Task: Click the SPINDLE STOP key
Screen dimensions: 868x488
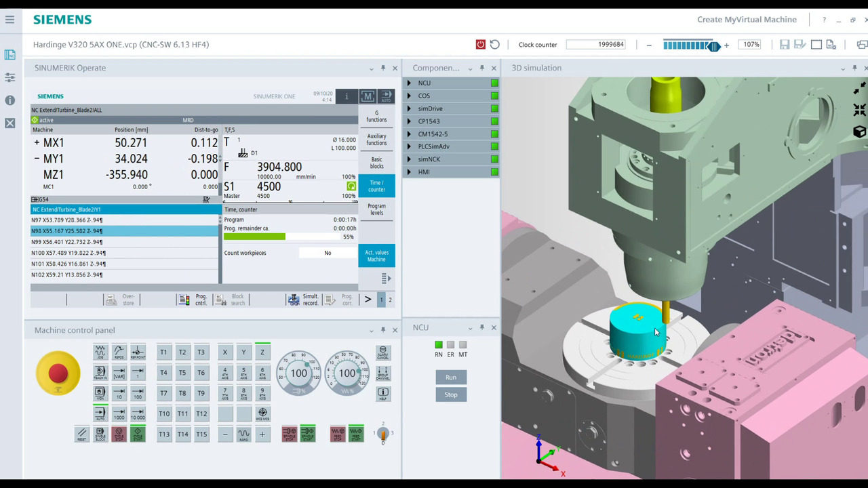Action: [289, 434]
